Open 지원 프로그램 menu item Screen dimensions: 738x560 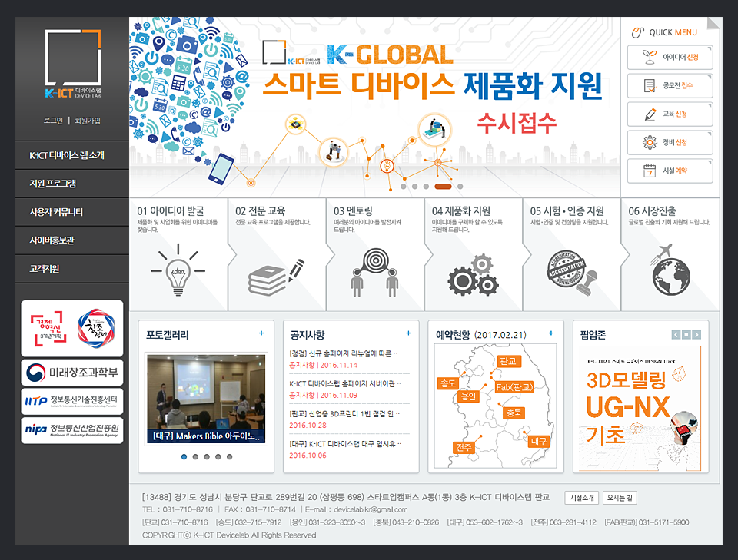point(72,184)
